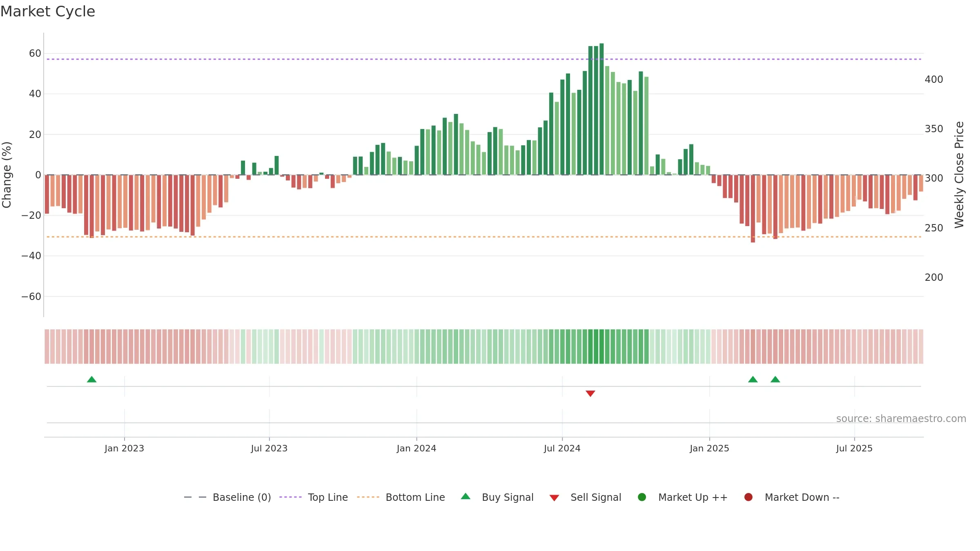Click the Jul 2025 axis label
Screen dimensions: 980x551
pos(854,448)
